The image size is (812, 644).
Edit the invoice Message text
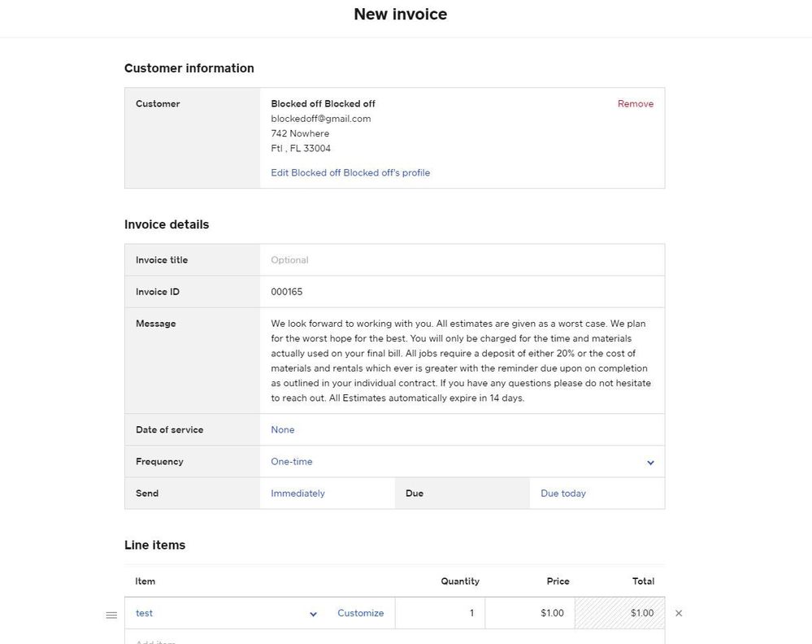462,361
